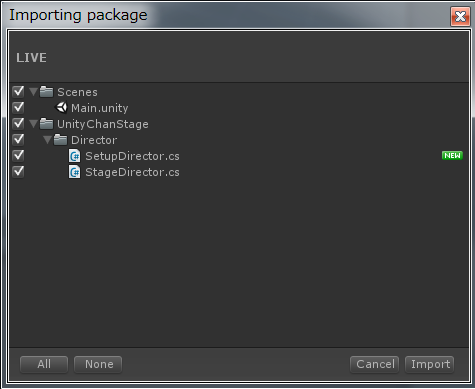Image resolution: width=475 pixels, height=389 pixels.
Task: Uncheck the Main.unity checkbox
Action: point(18,108)
